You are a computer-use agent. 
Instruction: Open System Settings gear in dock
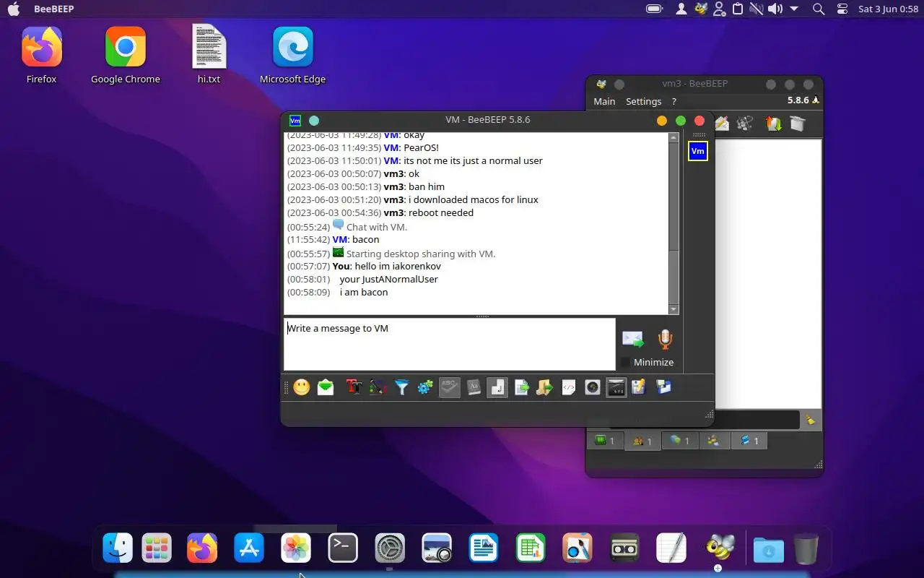pos(390,548)
